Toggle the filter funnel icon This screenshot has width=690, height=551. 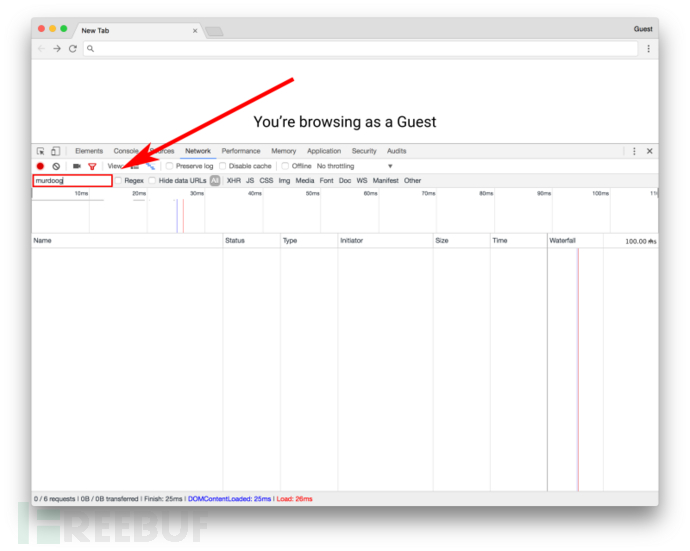point(92,166)
